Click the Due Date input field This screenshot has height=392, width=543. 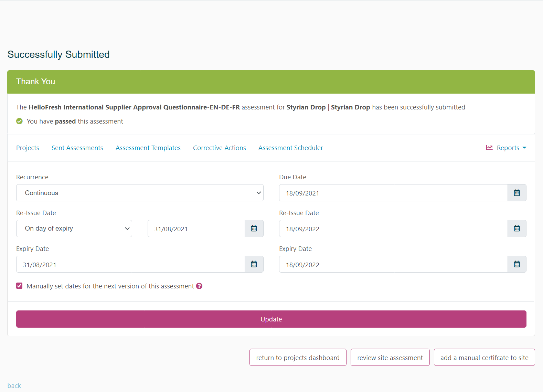point(393,193)
